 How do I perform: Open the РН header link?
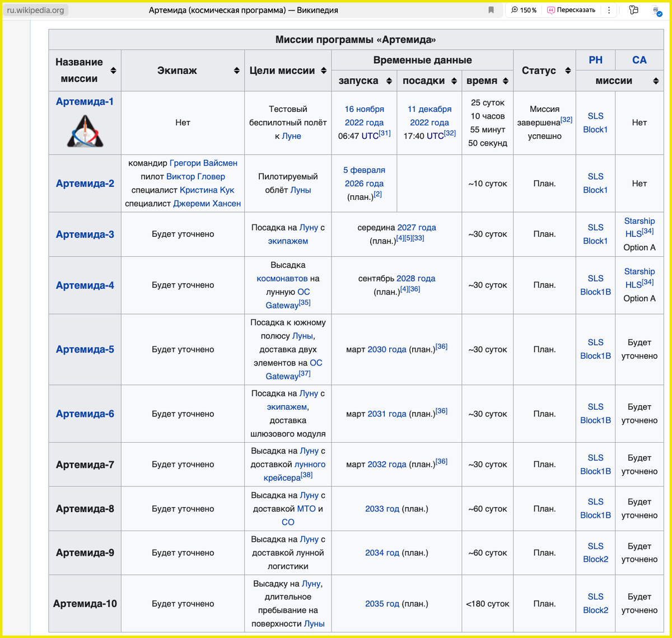pos(595,60)
